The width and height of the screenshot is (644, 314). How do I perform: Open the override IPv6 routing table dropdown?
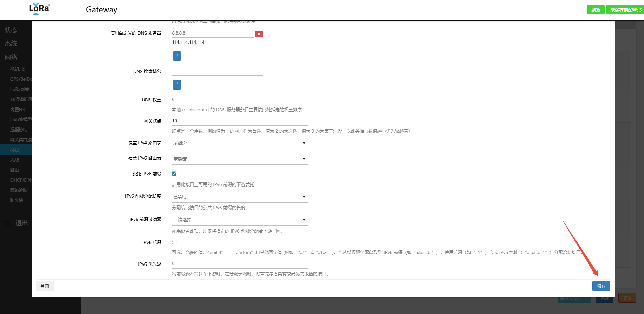239,159
